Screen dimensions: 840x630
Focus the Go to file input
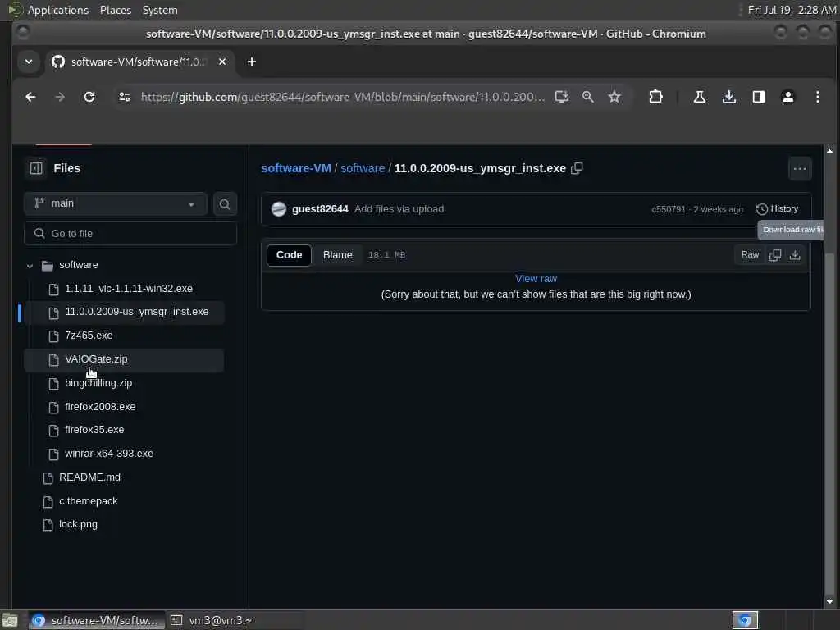pos(130,234)
